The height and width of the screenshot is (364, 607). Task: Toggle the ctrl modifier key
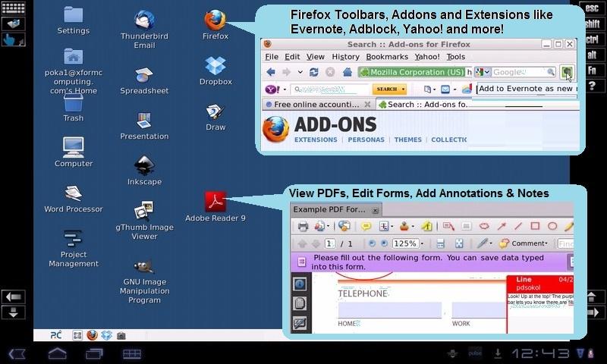pos(592,39)
